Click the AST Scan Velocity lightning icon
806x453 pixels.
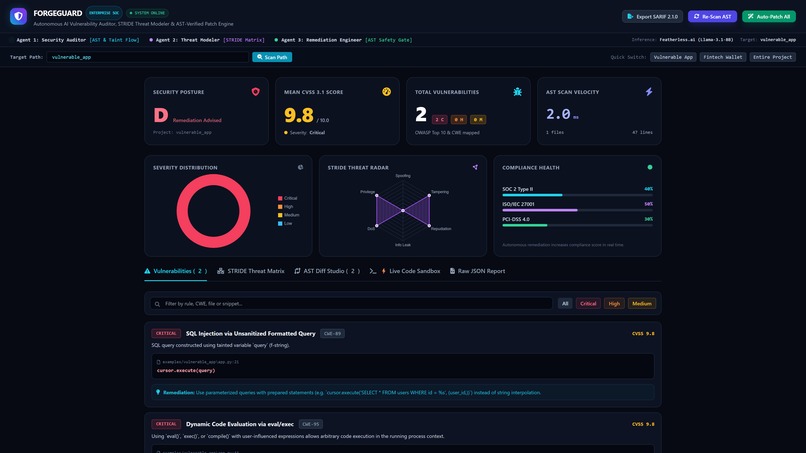[x=649, y=92]
